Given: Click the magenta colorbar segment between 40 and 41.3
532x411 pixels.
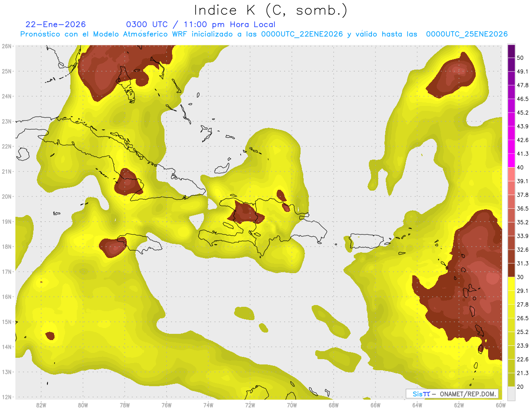Looking at the screenshot, I should (511, 160).
